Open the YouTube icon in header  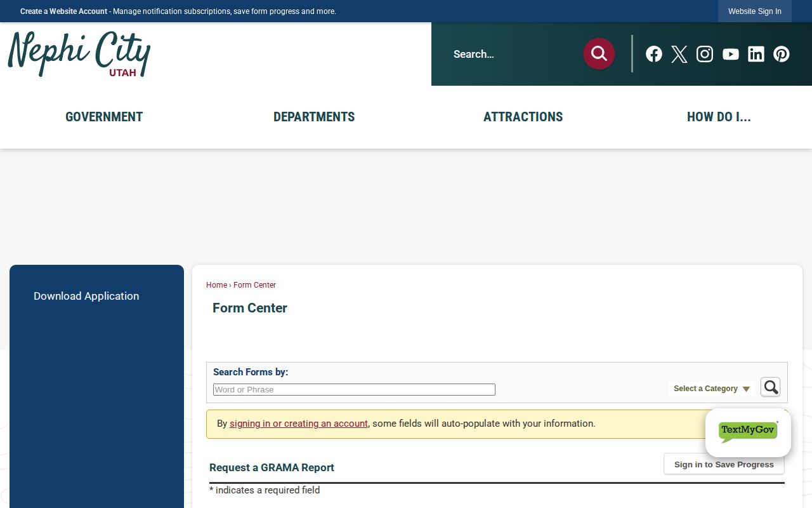click(731, 54)
